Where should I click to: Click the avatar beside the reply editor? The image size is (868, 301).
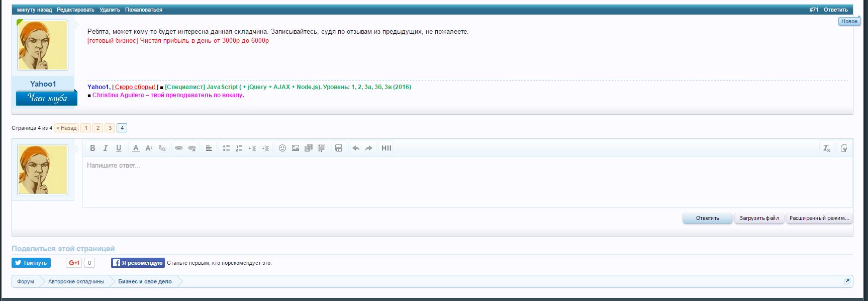pos(43,170)
